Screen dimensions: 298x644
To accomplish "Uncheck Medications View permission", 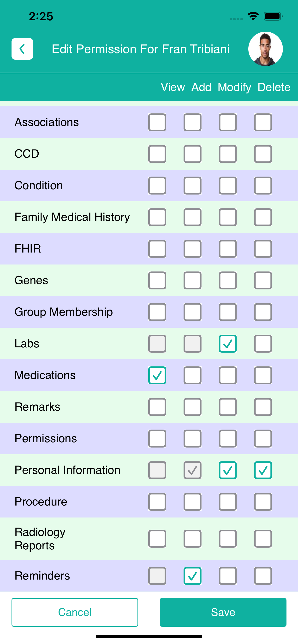I will tap(157, 375).
